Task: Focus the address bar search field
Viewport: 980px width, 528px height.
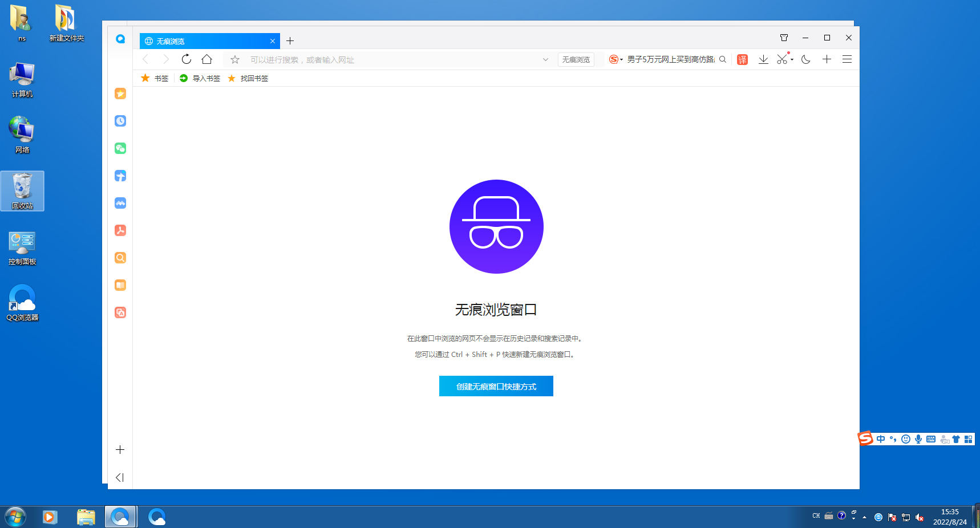Action: pyautogui.click(x=394, y=59)
